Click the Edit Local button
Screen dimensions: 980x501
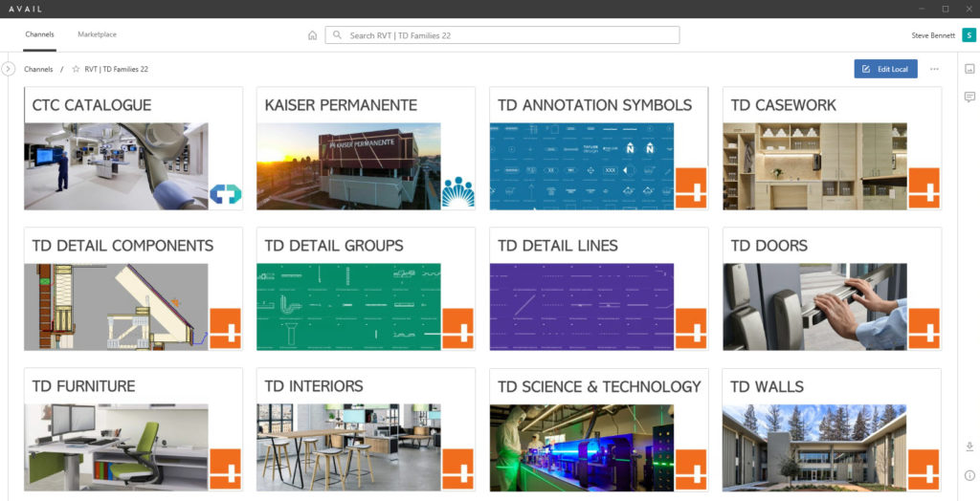[x=885, y=69]
